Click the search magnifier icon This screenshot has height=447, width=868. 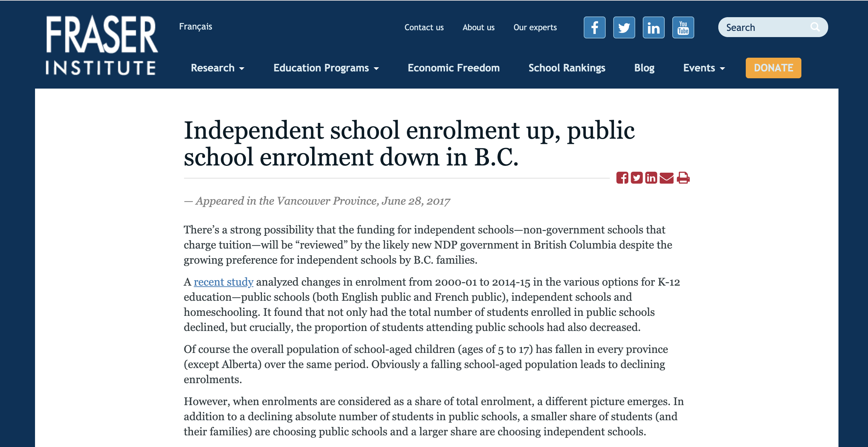click(x=815, y=27)
